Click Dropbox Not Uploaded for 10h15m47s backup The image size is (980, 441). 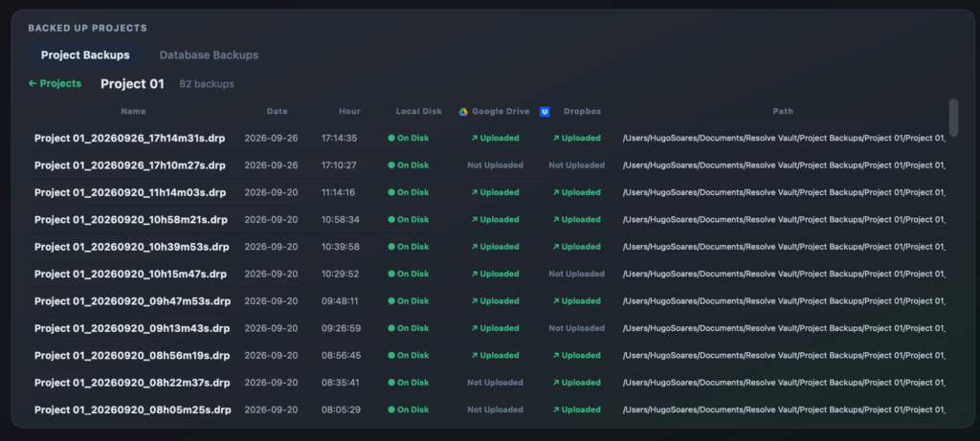[577, 275]
